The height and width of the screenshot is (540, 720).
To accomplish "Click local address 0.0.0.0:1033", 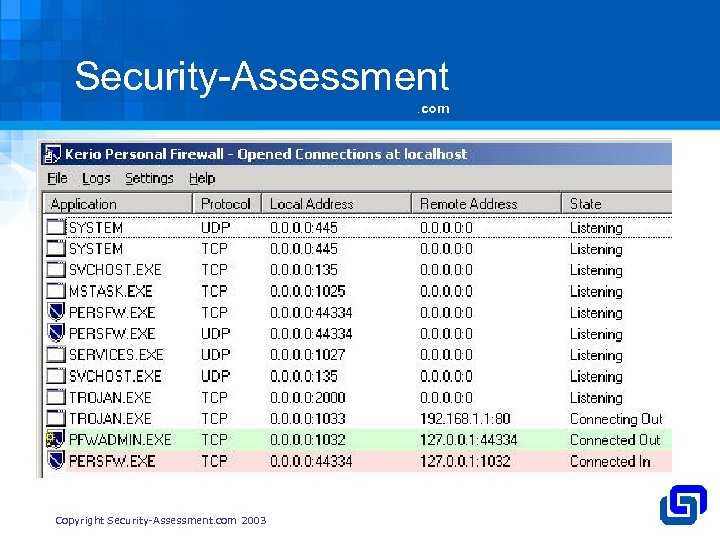I will pos(308,419).
